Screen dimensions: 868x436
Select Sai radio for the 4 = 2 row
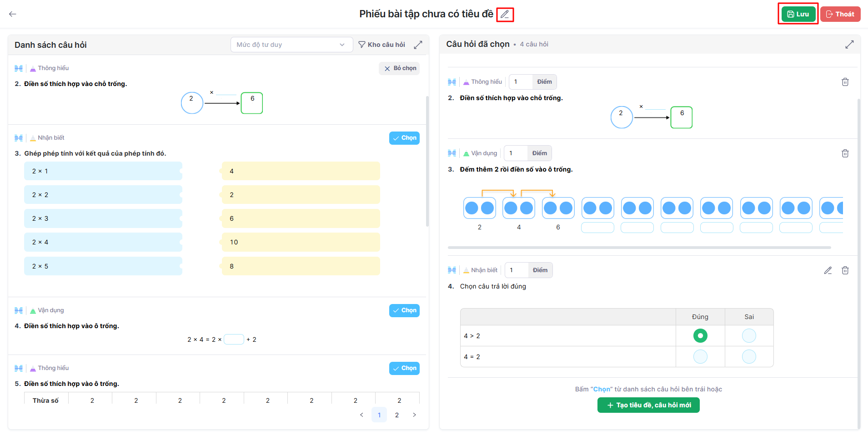click(x=748, y=357)
